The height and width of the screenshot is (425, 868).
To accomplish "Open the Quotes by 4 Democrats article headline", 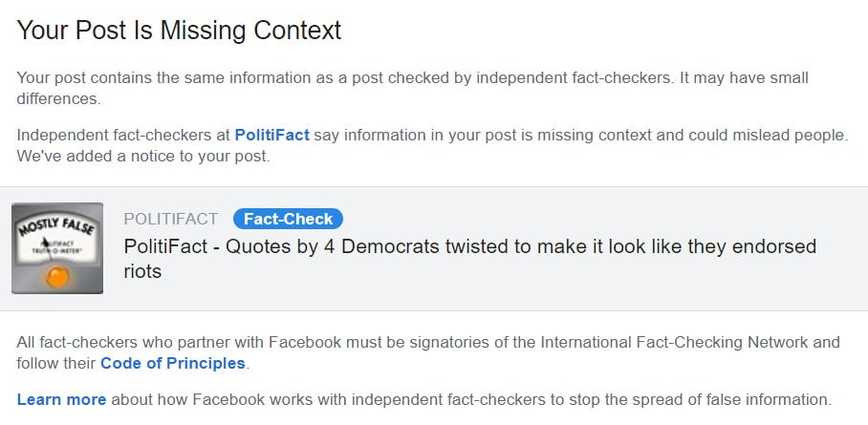I will (469, 247).
